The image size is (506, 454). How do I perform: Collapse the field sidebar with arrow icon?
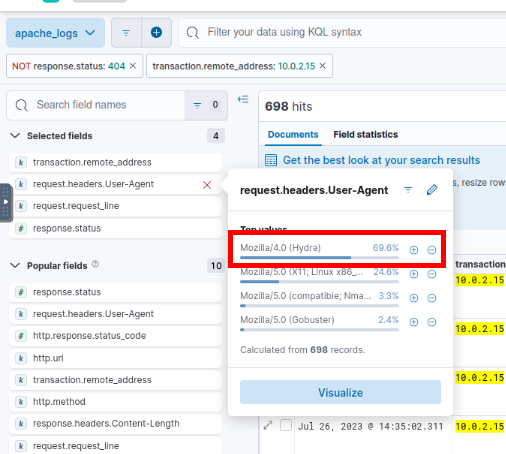[x=243, y=99]
